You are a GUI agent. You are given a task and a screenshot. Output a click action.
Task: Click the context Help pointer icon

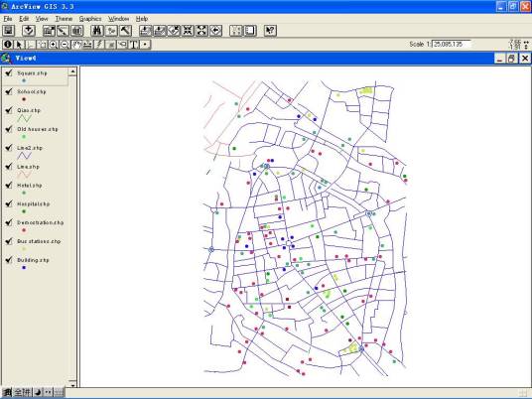point(270,31)
